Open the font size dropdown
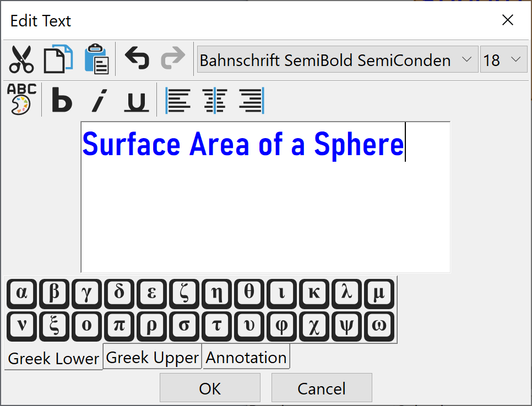 point(517,59)
